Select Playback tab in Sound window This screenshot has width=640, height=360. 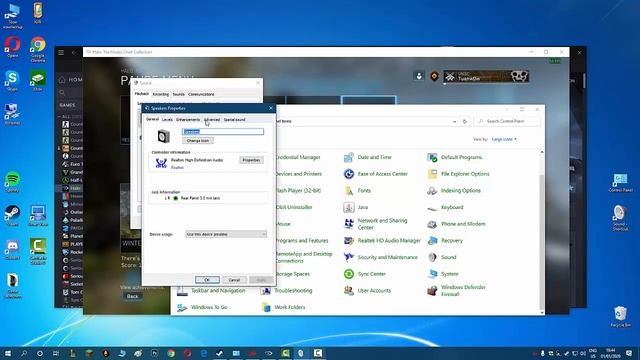pos(142,94)
